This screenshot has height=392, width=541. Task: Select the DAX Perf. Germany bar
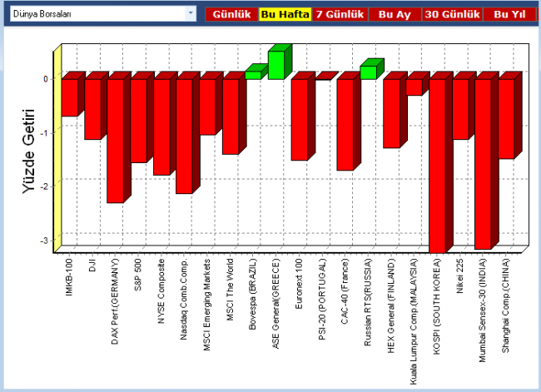click(x=116, y=141)
